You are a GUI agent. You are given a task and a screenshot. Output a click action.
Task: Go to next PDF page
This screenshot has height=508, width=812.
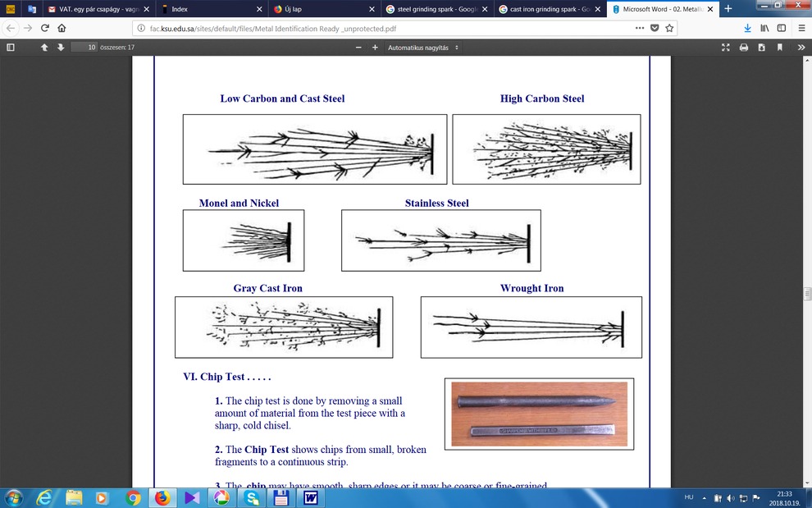tap(61, 48)
